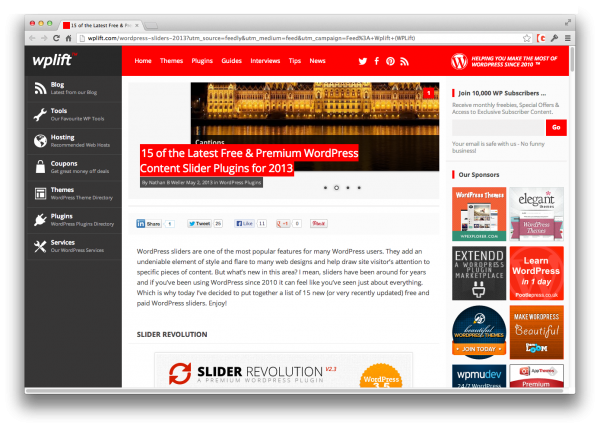Open the Hosting sidebar globe item
Image resolution: width=600 pixels, height=428 pixels.
(x=73, y=141)
